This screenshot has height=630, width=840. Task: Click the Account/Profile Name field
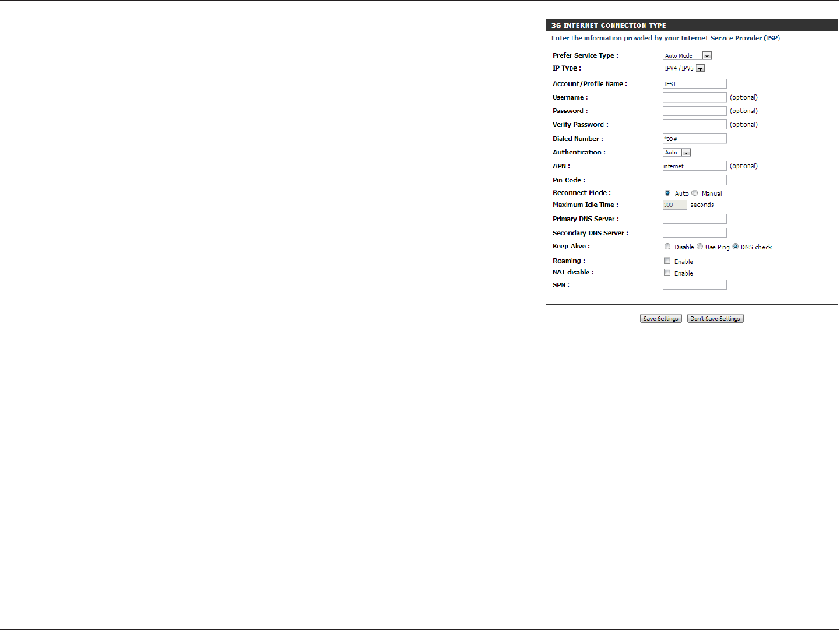click(694, 84)
